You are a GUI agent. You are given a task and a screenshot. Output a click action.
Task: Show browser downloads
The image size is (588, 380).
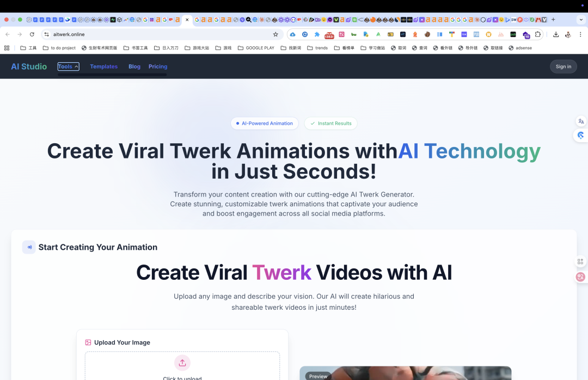point(556,34)
